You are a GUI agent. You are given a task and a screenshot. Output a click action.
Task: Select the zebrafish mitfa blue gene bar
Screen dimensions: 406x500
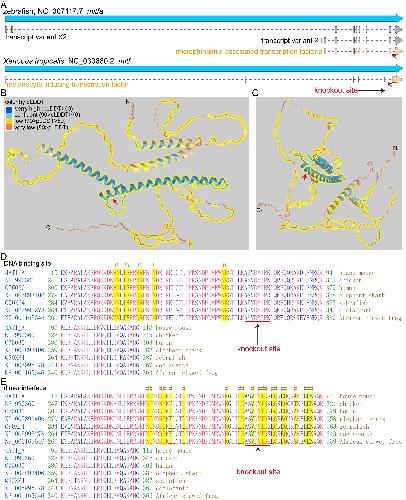coord(204,19)
